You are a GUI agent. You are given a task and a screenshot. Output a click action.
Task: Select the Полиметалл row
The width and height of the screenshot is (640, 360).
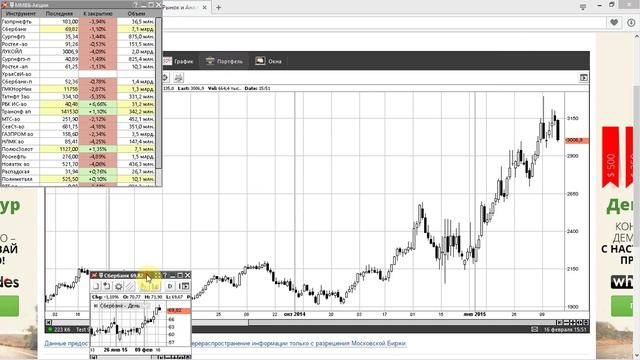tap(78, 179)
